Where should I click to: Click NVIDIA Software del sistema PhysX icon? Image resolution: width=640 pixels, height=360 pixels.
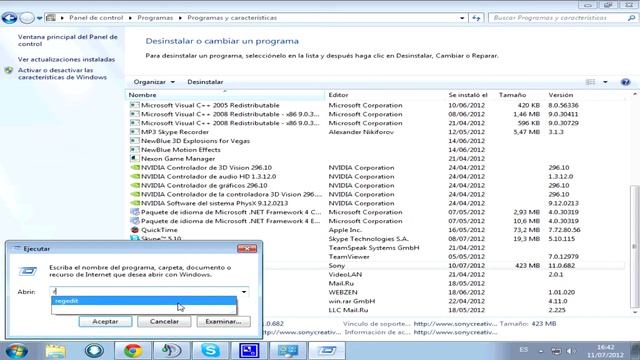[134, 203]
